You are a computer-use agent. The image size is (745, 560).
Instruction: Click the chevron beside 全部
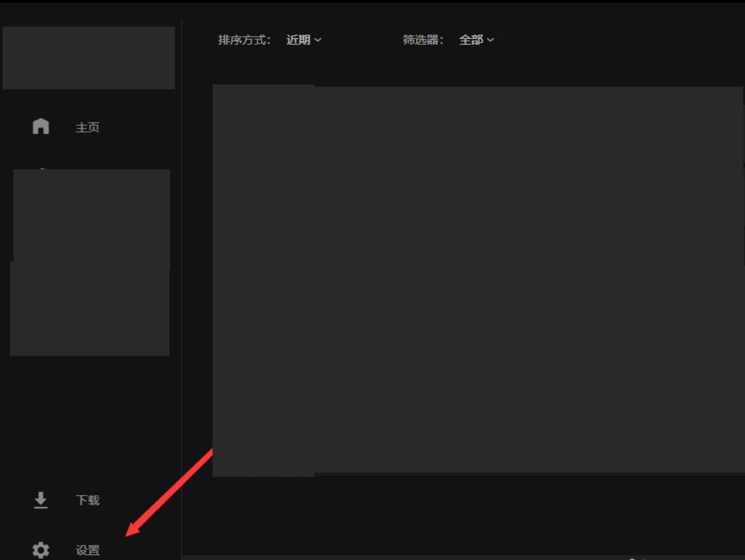[491, 40]
